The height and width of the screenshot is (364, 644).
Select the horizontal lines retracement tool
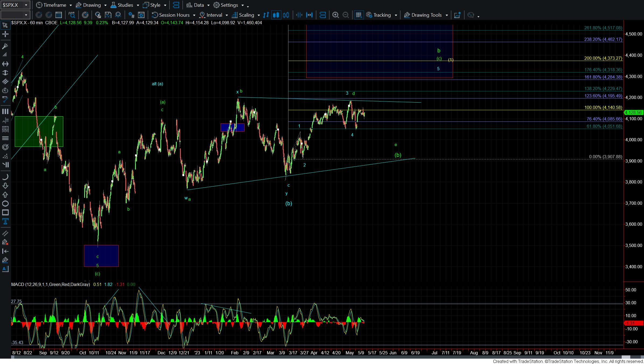5,138
